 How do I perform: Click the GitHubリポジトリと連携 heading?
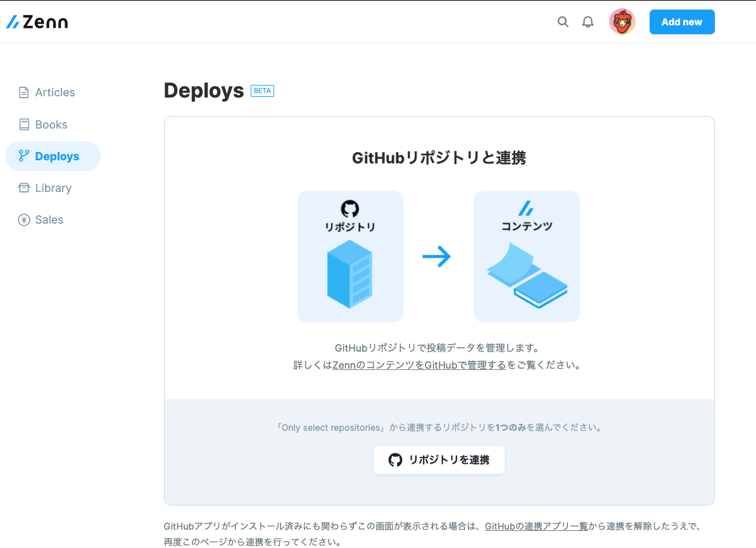pos(439,158)
